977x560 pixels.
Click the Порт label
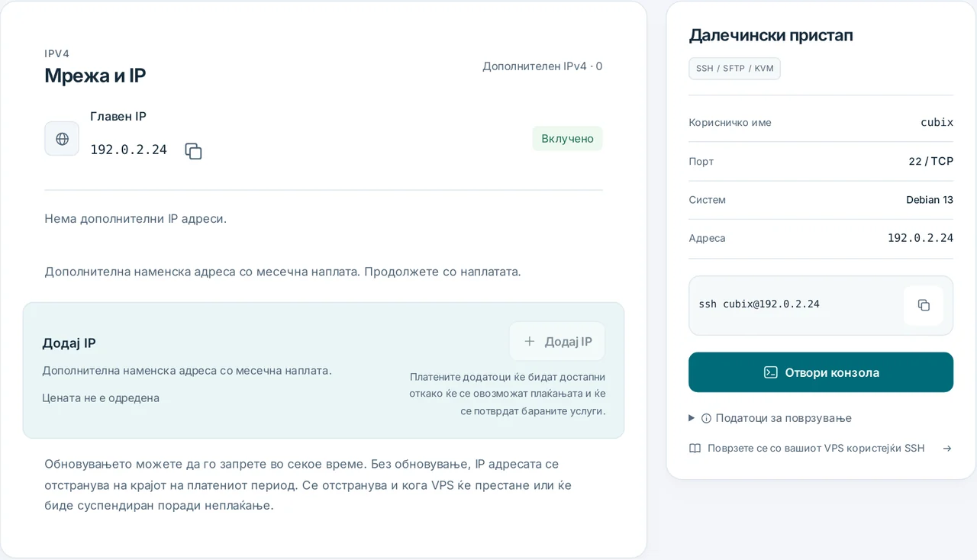tap(701, 161)
